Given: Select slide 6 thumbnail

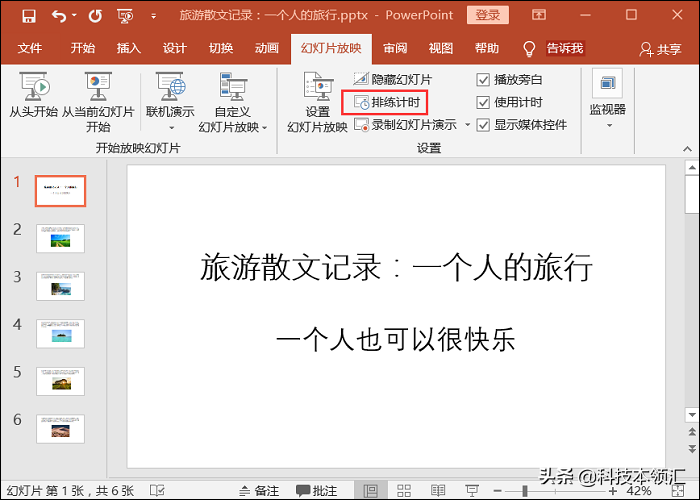Looking at the screenshot, I should click(60, 429).
